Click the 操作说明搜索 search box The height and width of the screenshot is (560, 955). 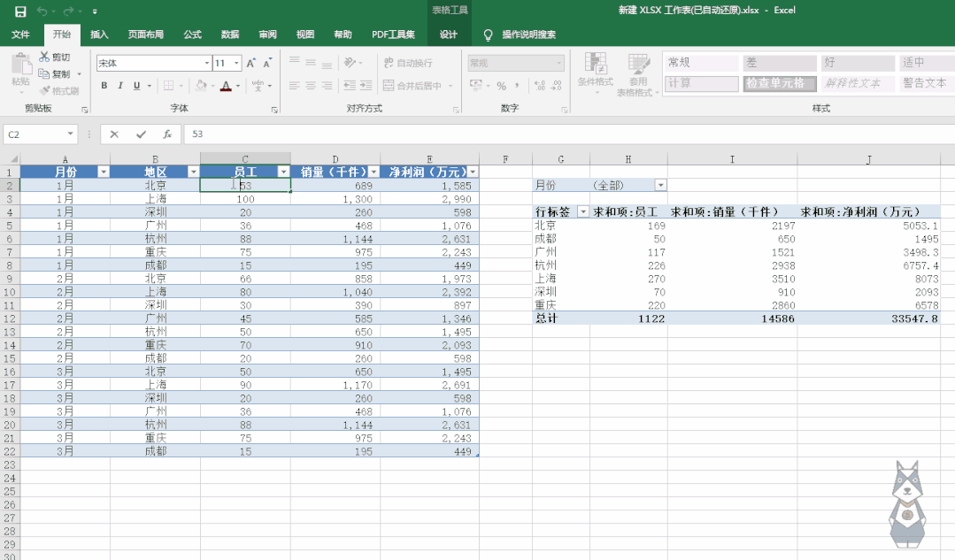point(528,35)
